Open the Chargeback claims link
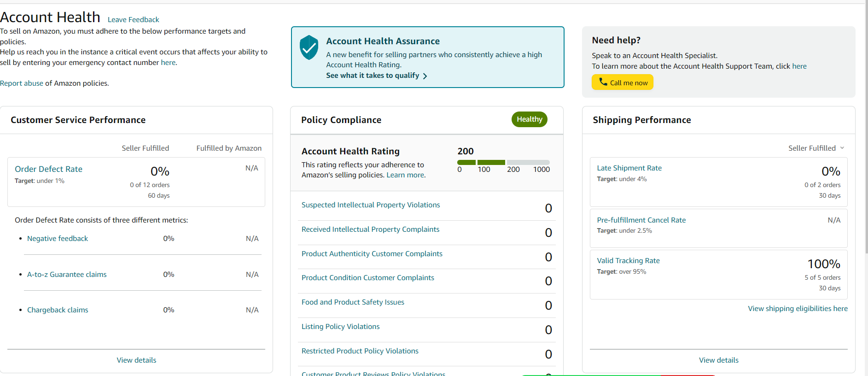The width and height of the screenshot is (868, 376). click(58, 310)
